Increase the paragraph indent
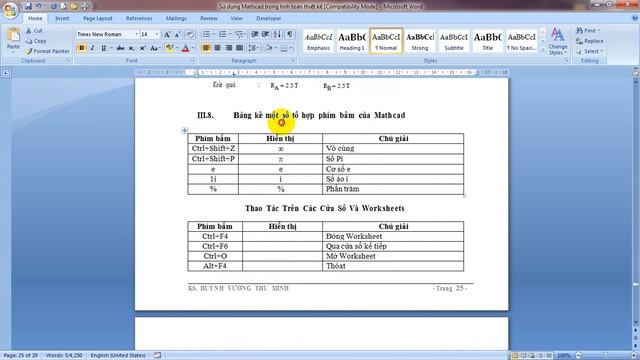640x360 pixels. point(265,34)
